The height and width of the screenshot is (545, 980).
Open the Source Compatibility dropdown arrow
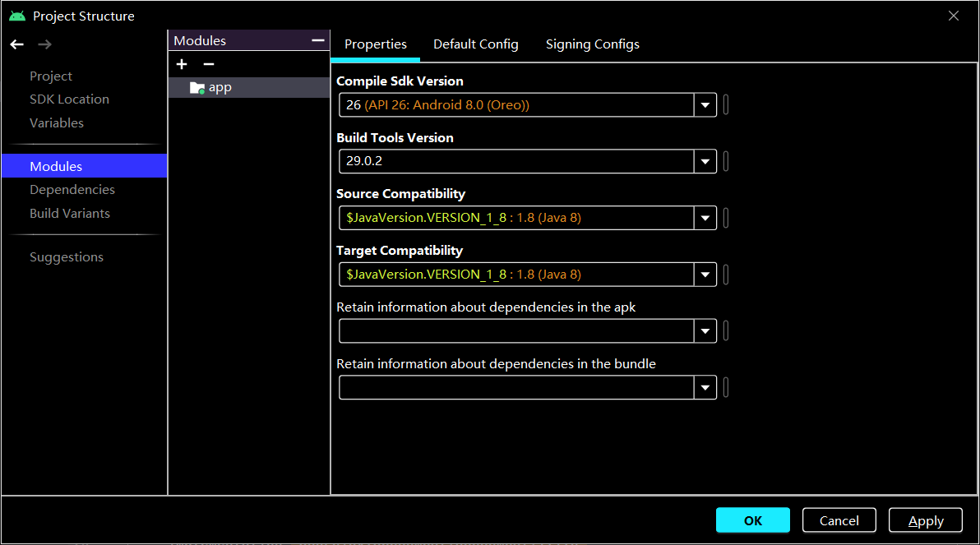tap(705, 218)
